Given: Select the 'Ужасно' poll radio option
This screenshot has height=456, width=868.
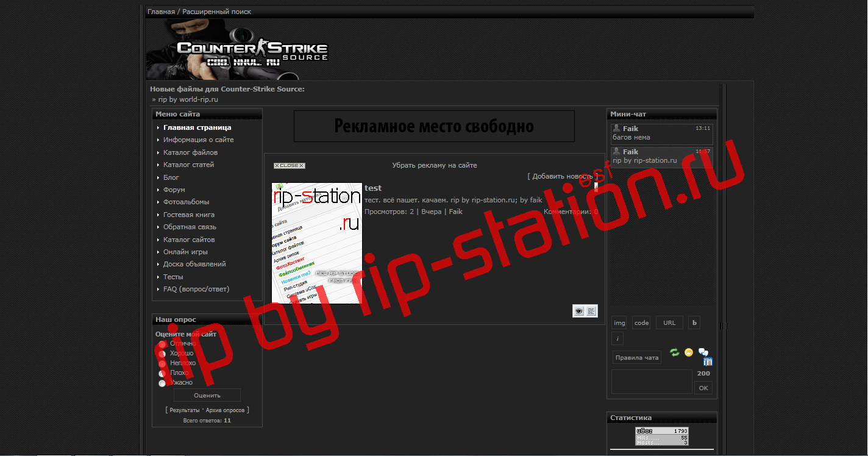Looking at the screenshot, I should click(162, 383).
